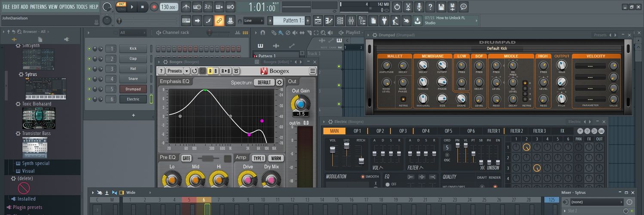The height and width of the screenshot is (215, 644).
Task: Click the Clap channel button
Action: point(133,58)
